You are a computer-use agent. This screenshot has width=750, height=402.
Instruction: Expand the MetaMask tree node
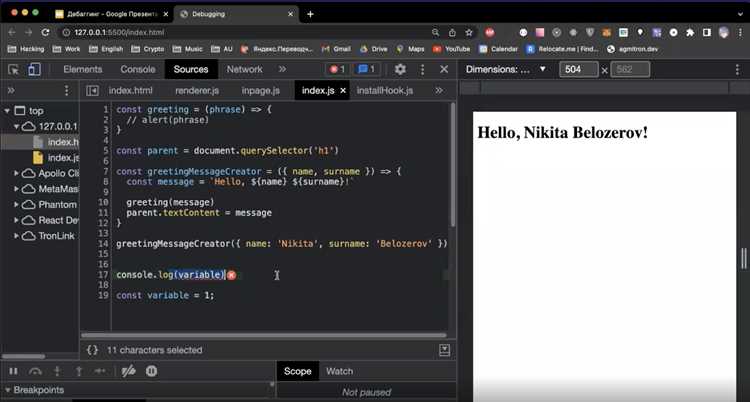tap(17, 189)
